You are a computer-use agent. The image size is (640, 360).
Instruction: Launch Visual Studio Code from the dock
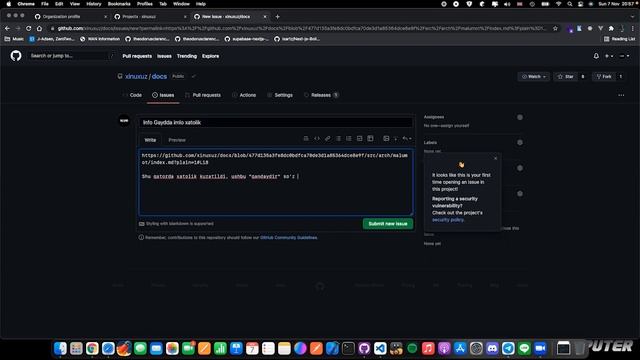coord(380,348)
